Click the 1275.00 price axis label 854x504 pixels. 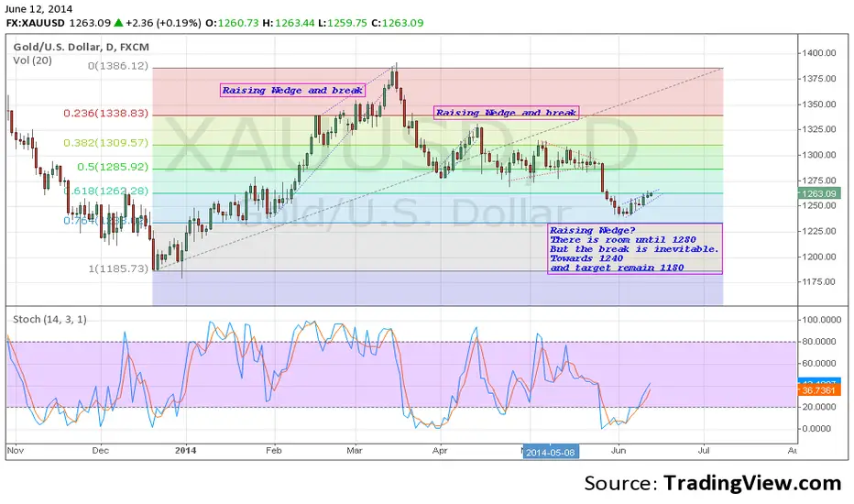click(x=818, y=181)
